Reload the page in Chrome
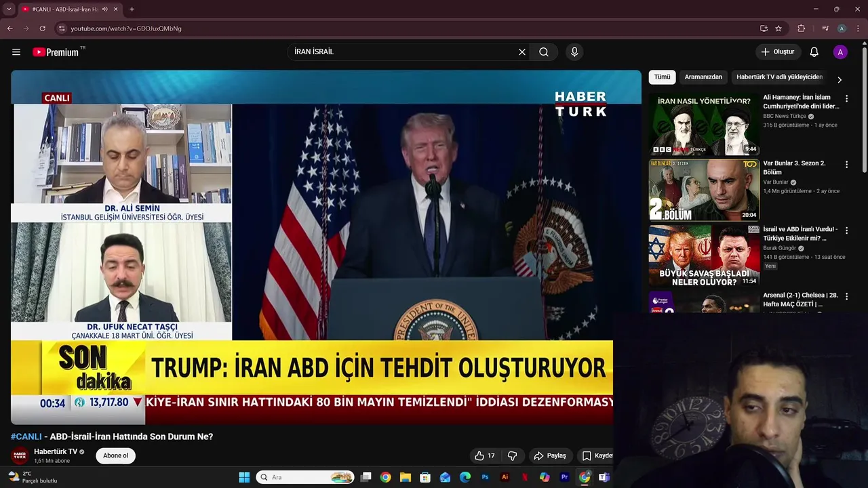Image resolution: width=868 pixels, height=488 pixels. 42,28
